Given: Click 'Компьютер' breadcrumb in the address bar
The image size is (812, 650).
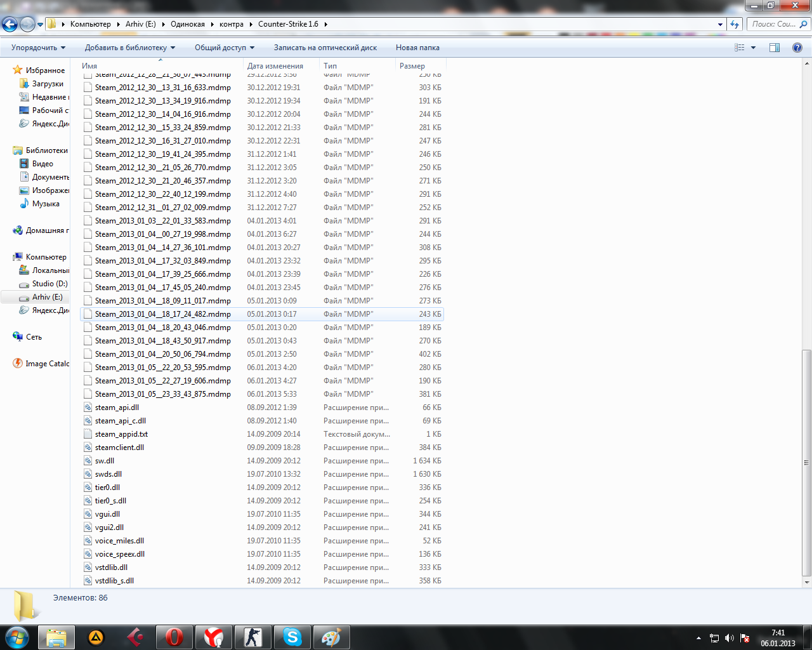Looking at the screenshot, I should (91, 24).
